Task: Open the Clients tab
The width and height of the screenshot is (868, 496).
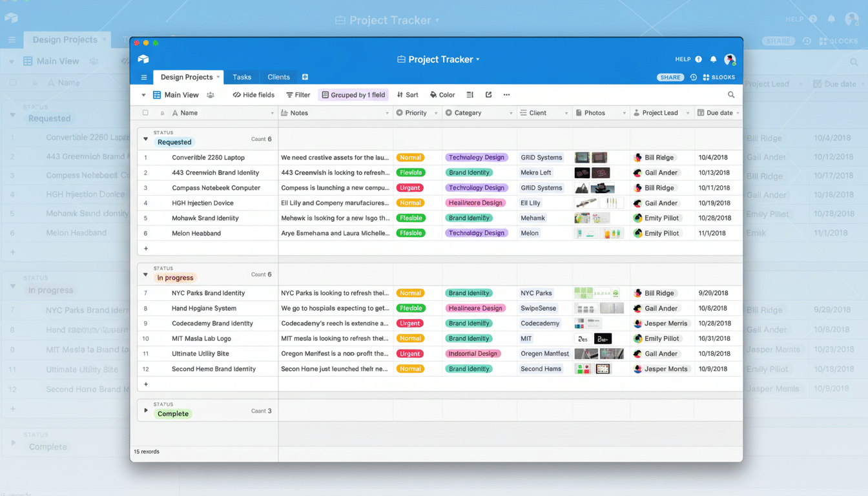Action: [x=278, y=77]
